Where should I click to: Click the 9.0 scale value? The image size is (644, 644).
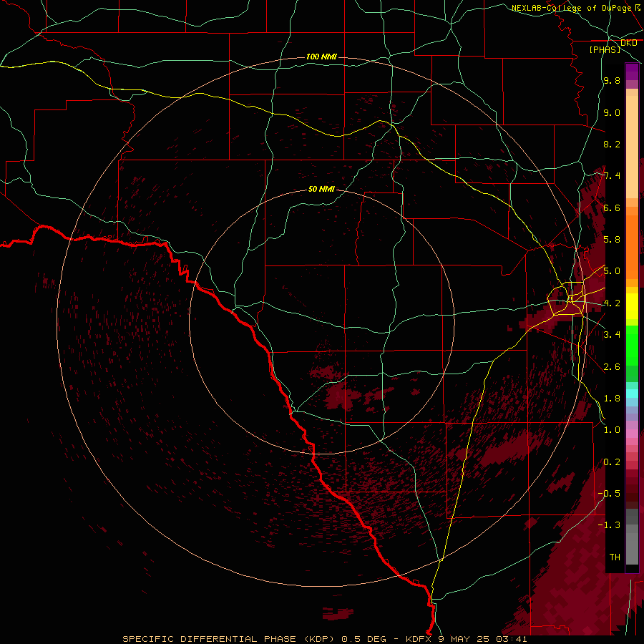[612, 112]
